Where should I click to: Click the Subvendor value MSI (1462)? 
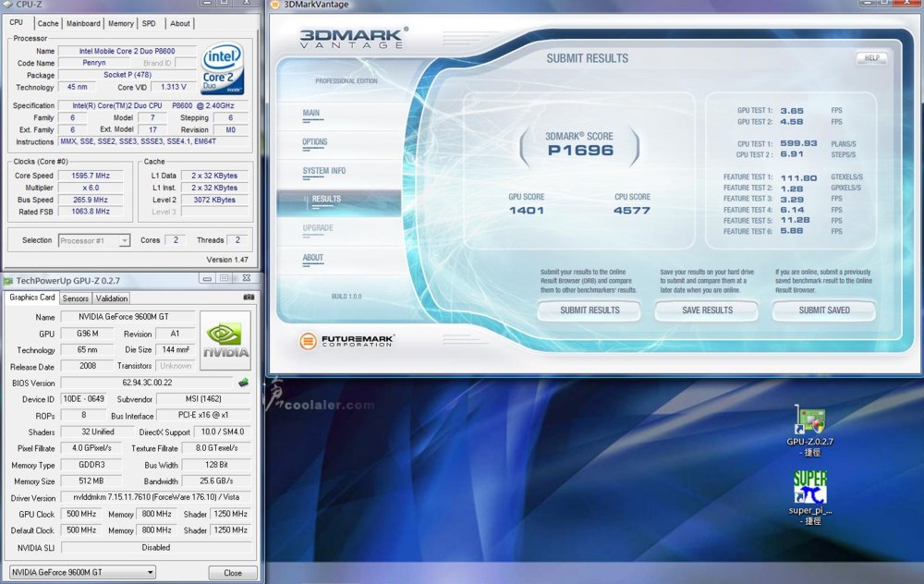[203, 399]
